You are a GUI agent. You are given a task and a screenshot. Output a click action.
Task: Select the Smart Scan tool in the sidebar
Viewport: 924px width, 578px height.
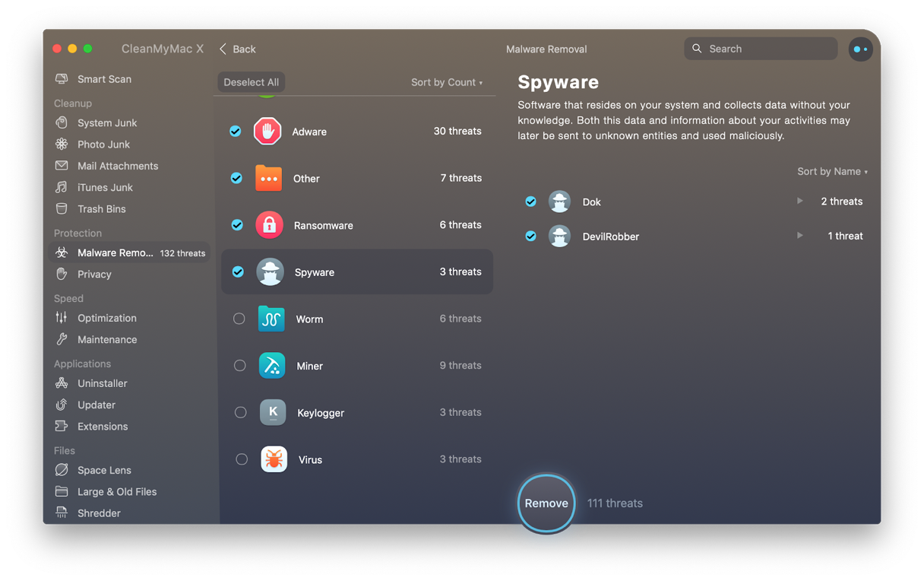coord(103,79)
